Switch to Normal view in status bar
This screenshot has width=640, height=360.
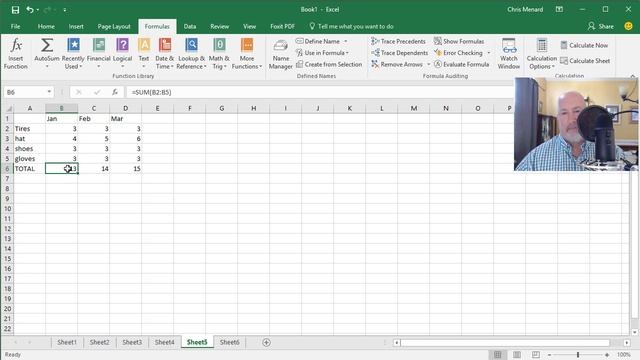(x=498, y=355)
